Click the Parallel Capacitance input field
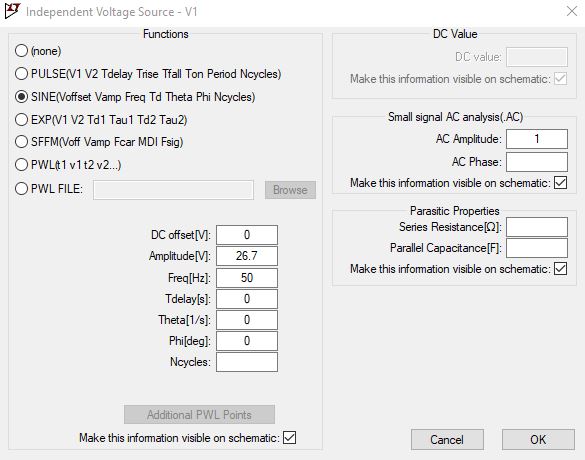The height and width of the screenshot is (460, 585). (x=537, y=248)
